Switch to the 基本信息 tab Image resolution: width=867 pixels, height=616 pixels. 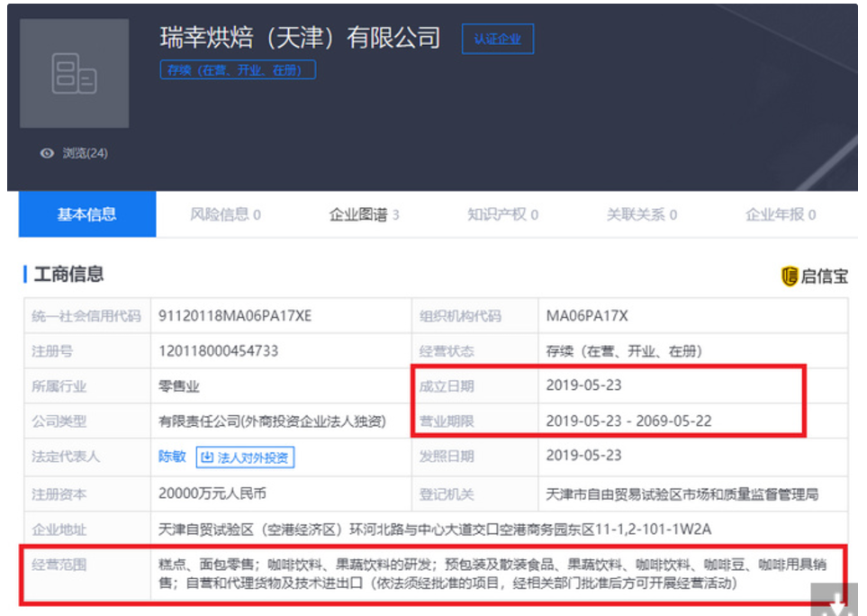point(87,214)
